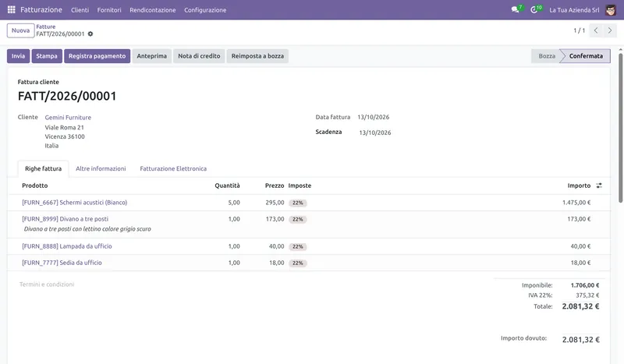Click the Quantità column header
The width and height of the screenshot is (624, 364).
227,186
